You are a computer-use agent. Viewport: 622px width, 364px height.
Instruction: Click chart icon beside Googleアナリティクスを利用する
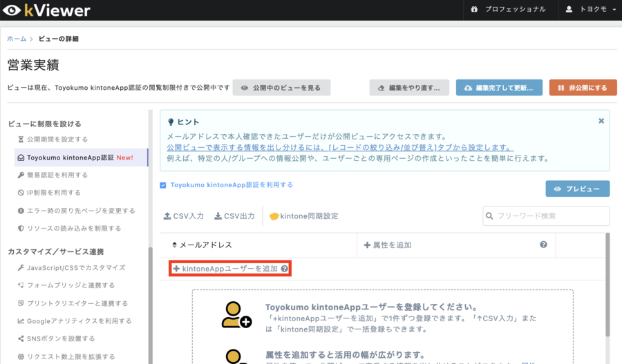click(x=21, y=320)
